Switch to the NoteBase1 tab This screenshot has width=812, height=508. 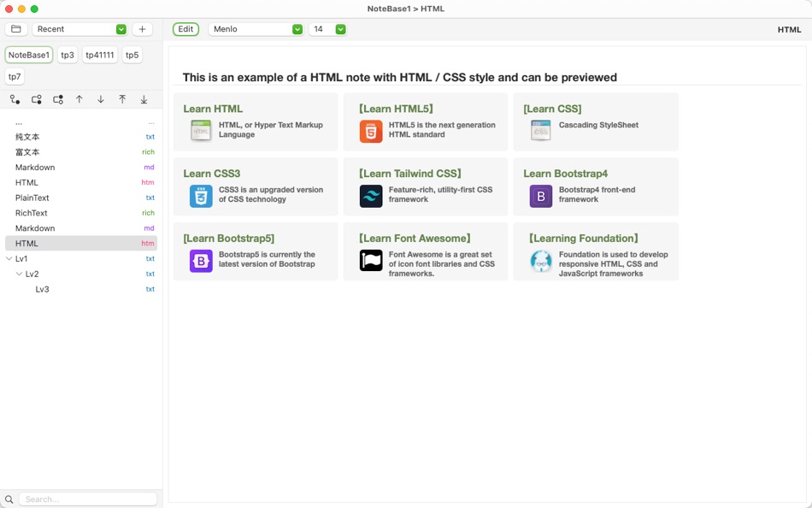[29, 55]
